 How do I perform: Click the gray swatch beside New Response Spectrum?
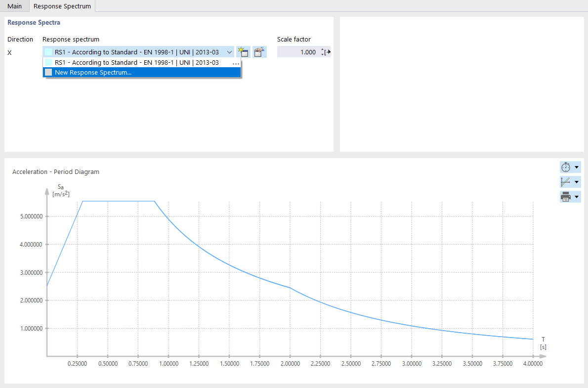pyautogui.click(x=48, y=73)
